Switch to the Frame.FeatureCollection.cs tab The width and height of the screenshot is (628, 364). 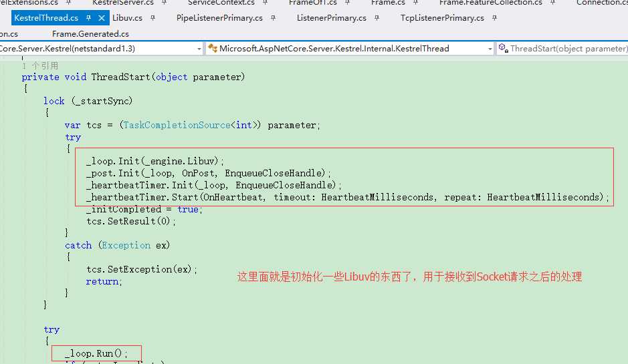(x=491, y=3)
